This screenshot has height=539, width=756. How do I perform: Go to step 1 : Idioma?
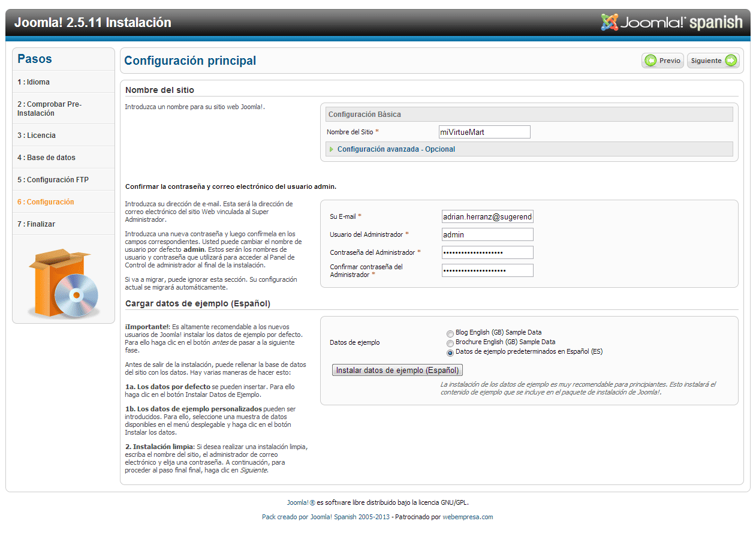coord(34,82)
